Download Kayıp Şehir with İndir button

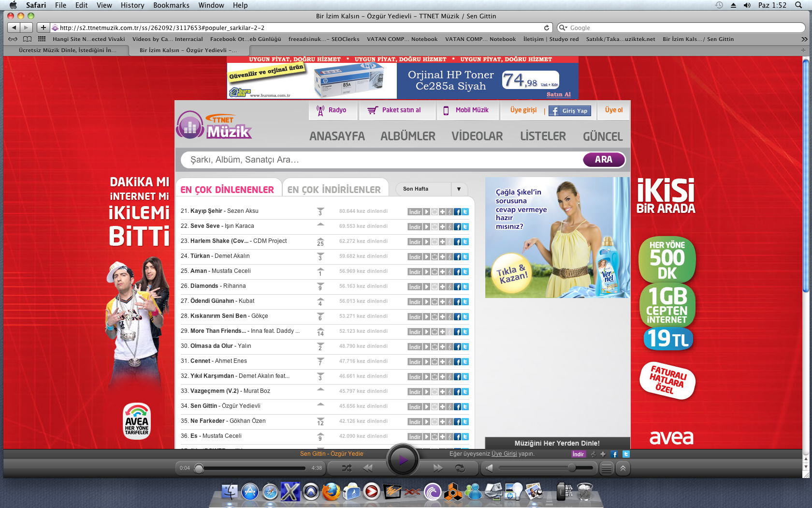tap(415, 212)
